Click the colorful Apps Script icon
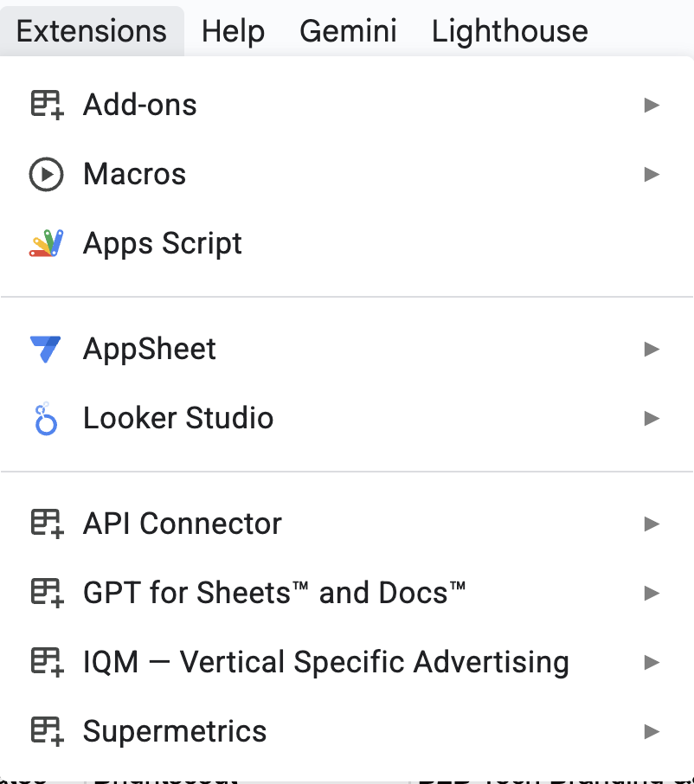The width and height of the screenshot is (694, 784). coord(46,243)
